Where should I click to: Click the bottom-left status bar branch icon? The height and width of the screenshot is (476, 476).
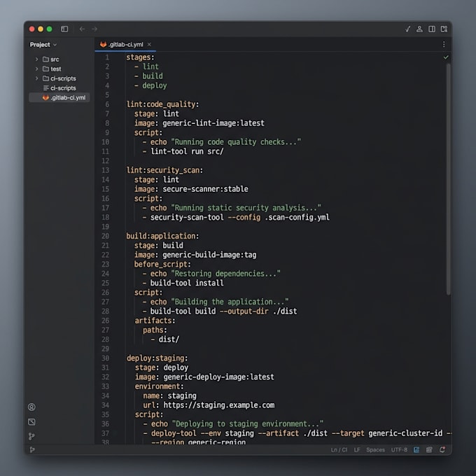tap(32, 449)
